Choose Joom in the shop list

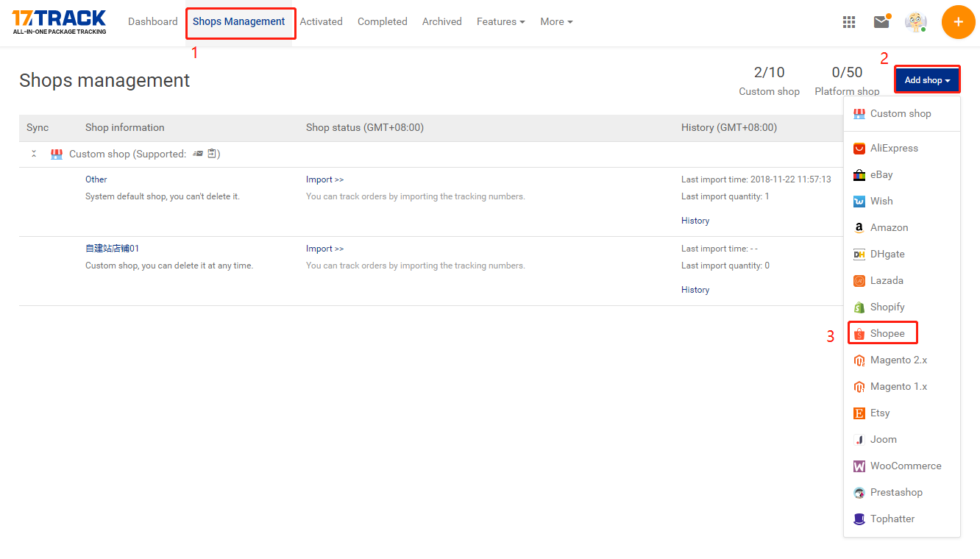[902, 440]
